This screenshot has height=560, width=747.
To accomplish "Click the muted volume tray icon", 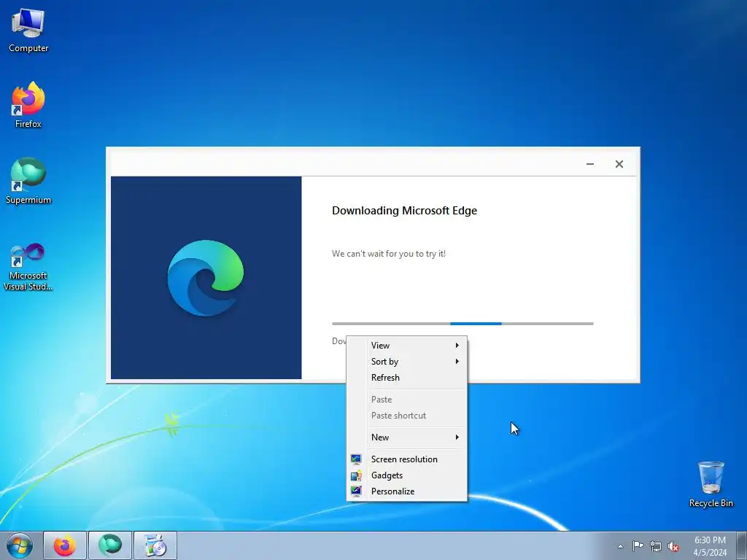I will pyautogui.click(x=673, y=546).
